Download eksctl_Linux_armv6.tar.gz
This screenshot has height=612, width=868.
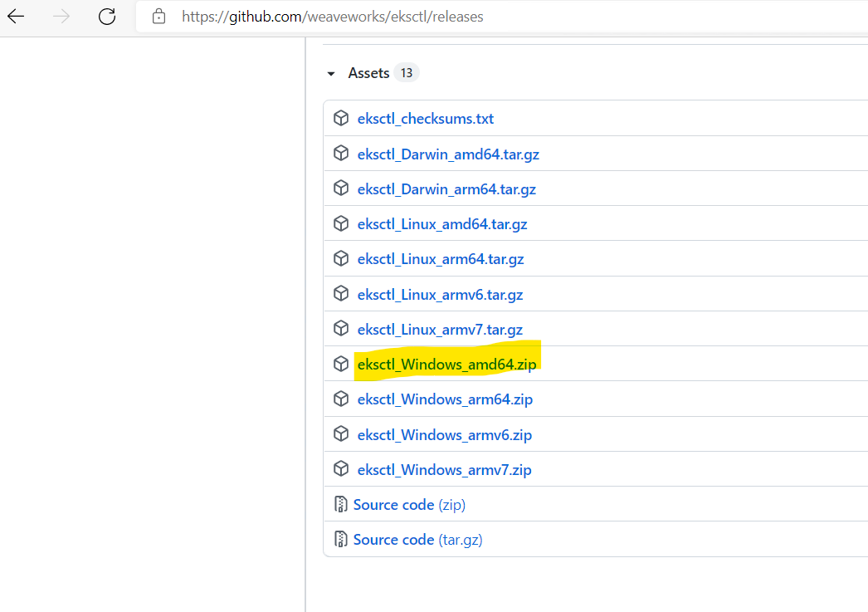click(440, 294)
